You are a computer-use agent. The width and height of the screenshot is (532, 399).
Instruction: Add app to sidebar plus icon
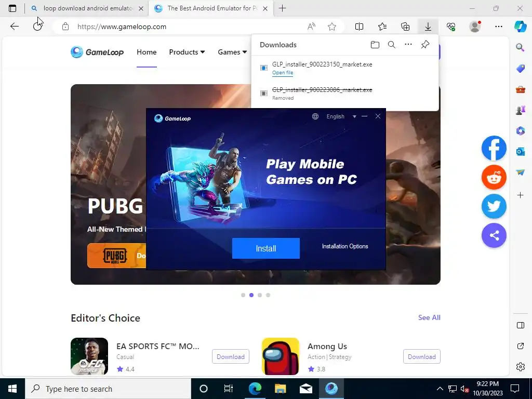coord(520,195)
